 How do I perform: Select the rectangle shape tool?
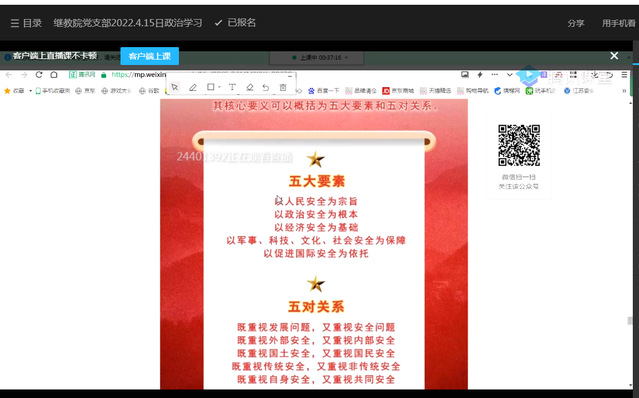pyautogui.click(x=210, y=87)
